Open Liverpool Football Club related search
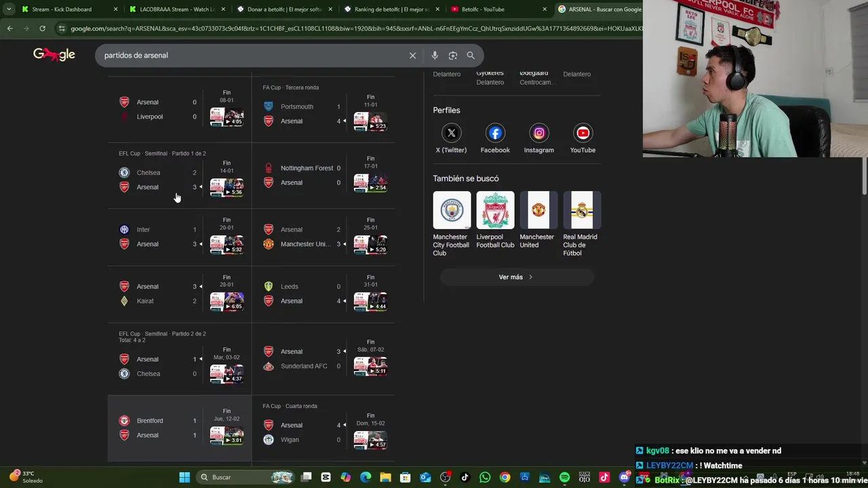868x488 pixels. 495,220
